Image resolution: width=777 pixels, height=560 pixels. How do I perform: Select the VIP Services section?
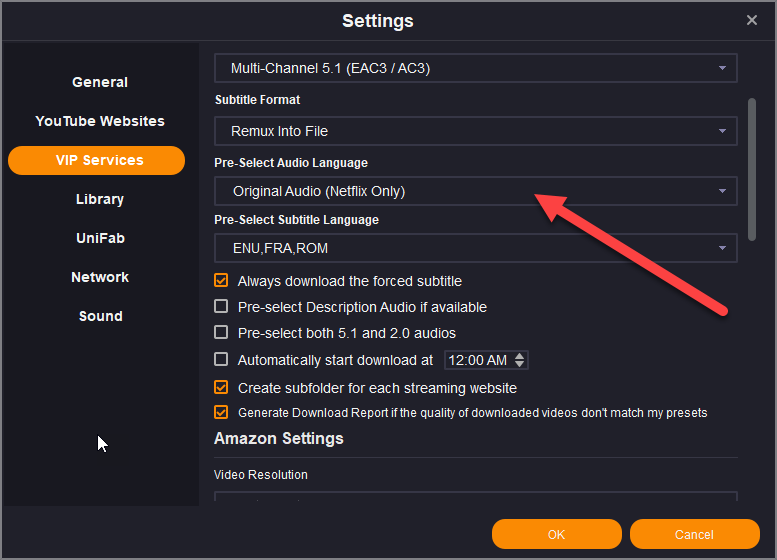pyautogui.click(x=97, y=160)
